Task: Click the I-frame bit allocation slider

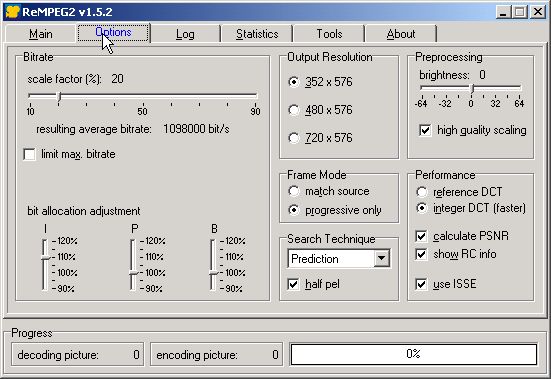Action: 45,258
